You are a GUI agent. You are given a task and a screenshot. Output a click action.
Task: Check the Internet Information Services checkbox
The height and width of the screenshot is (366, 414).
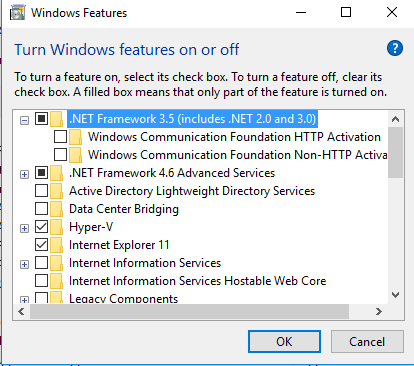(x=41, y=263)
